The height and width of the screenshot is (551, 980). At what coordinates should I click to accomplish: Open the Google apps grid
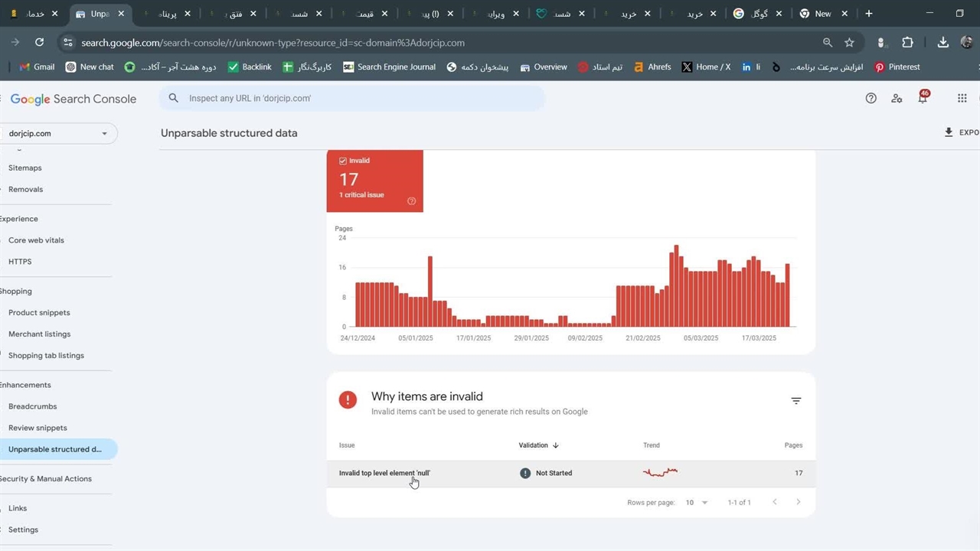pyautogui.click(x=962, y=98)
